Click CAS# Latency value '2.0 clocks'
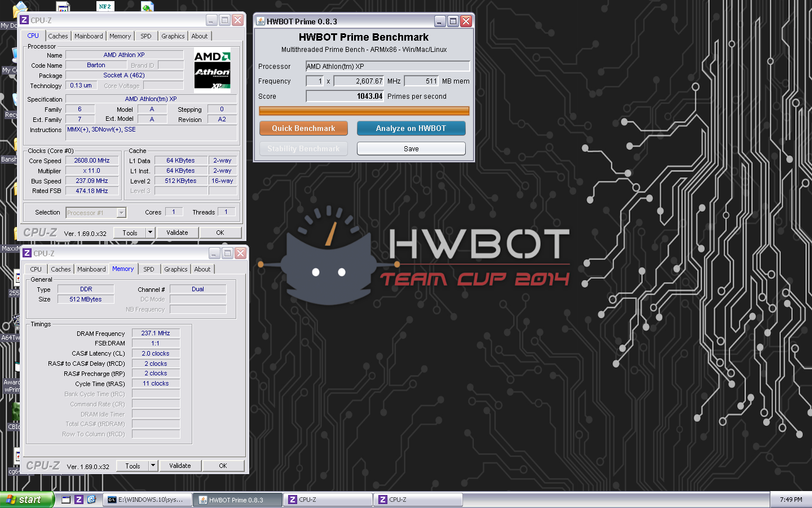Image resolution: width=812 pixels, height=508 pixels. click(156, 354)
